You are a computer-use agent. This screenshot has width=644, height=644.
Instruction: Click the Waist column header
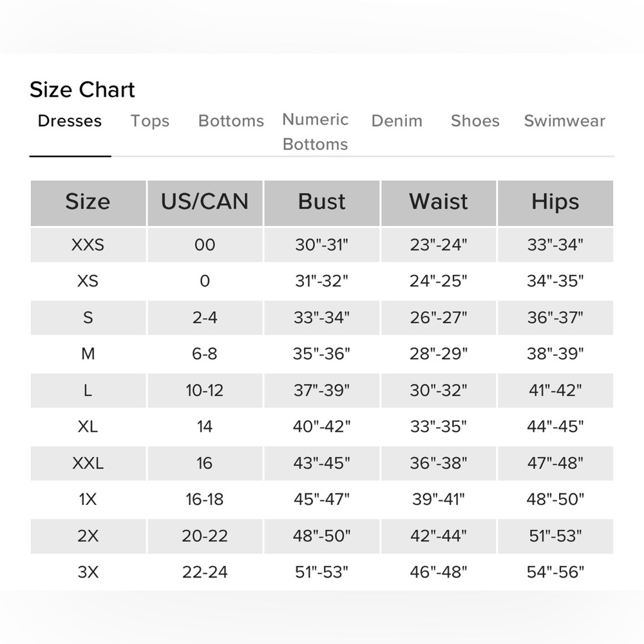point(438,203)
